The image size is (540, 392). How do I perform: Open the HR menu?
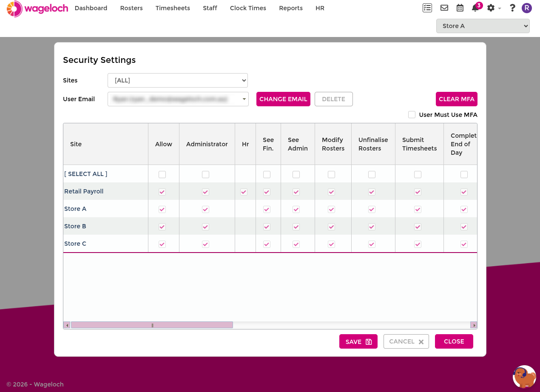point(320,8)
